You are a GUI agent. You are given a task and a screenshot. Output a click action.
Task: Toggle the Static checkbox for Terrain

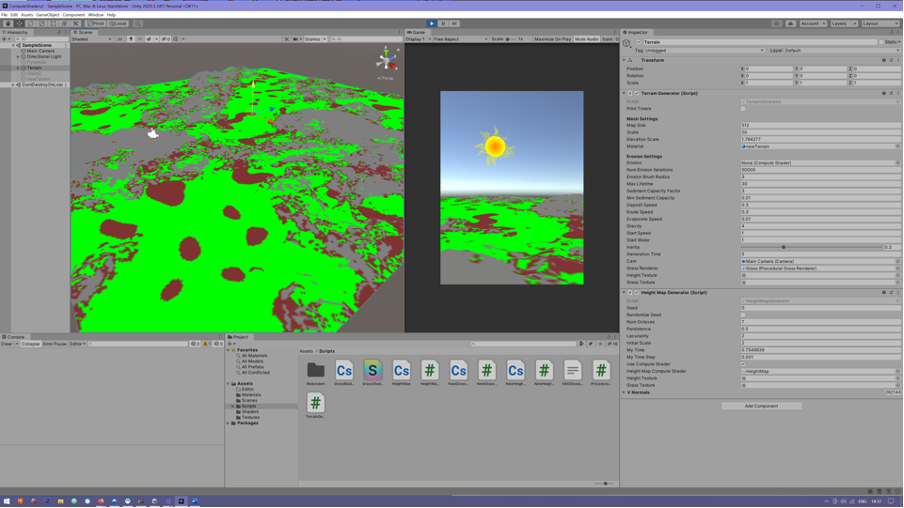pyautogui.click(x=881, y=42)
